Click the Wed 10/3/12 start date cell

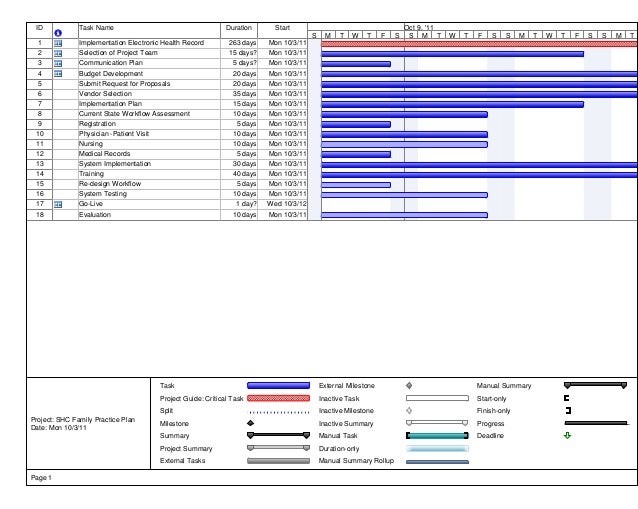(x=282, y=203)
